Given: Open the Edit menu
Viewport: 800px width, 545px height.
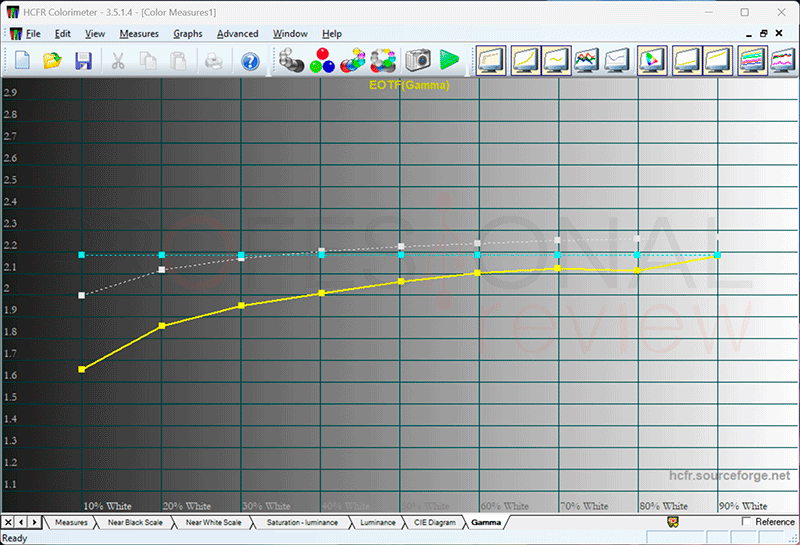Looking at the screenshot, I should coord(62,34).
